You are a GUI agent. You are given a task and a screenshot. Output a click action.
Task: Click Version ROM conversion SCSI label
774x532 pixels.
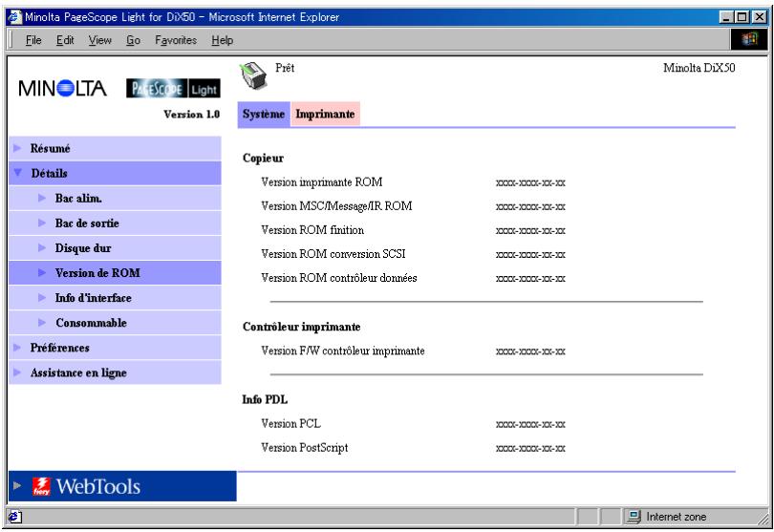click(x=333, y=254)
